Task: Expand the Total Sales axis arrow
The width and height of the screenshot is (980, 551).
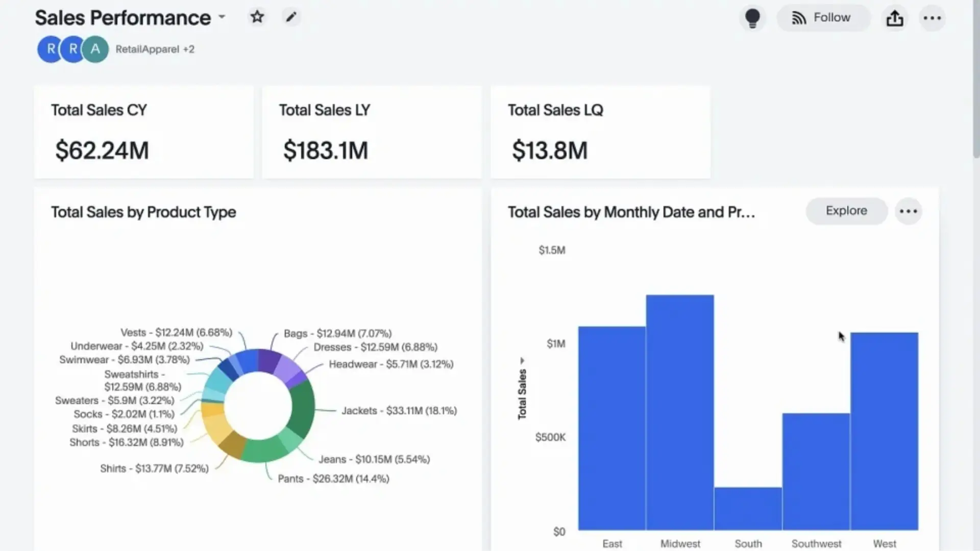Action: click(522, 361)
